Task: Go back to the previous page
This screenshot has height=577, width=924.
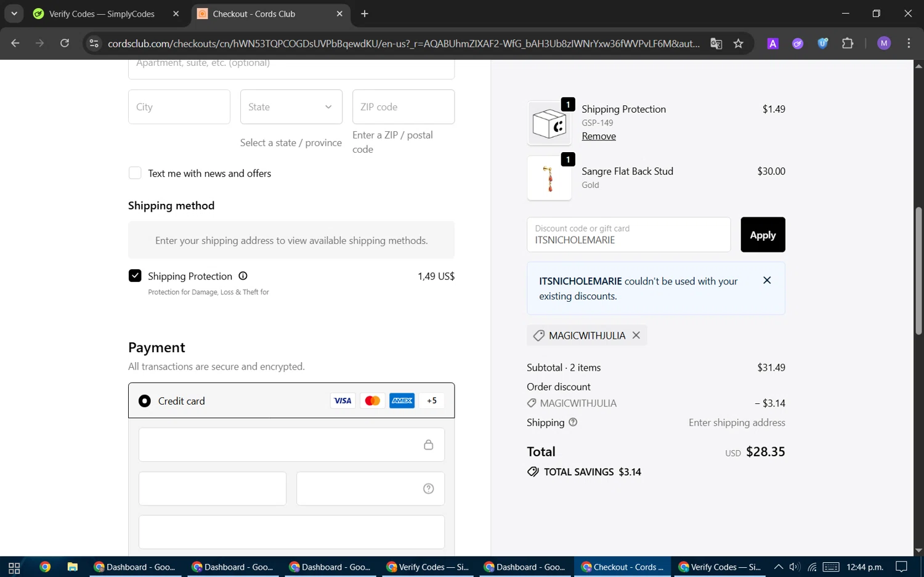Action: (x=15, y=43)
